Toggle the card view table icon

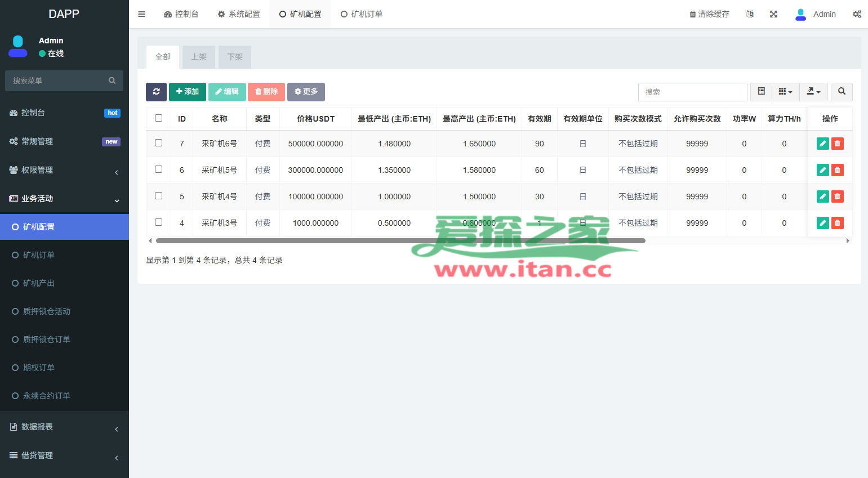[x=761, y=92]
